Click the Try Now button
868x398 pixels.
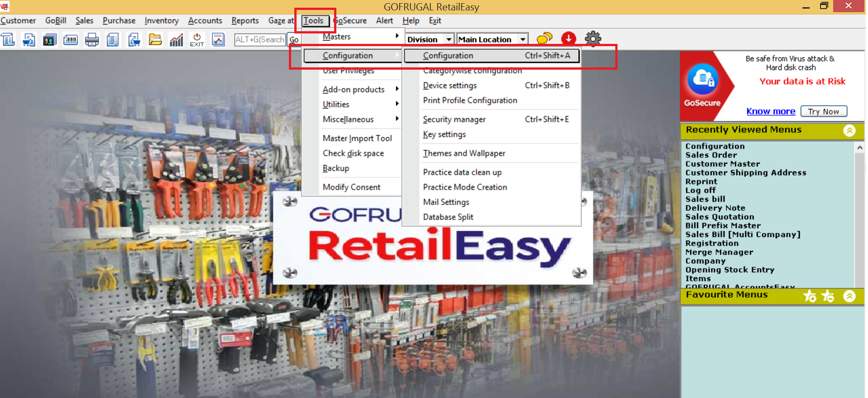[x=824, y=111]
